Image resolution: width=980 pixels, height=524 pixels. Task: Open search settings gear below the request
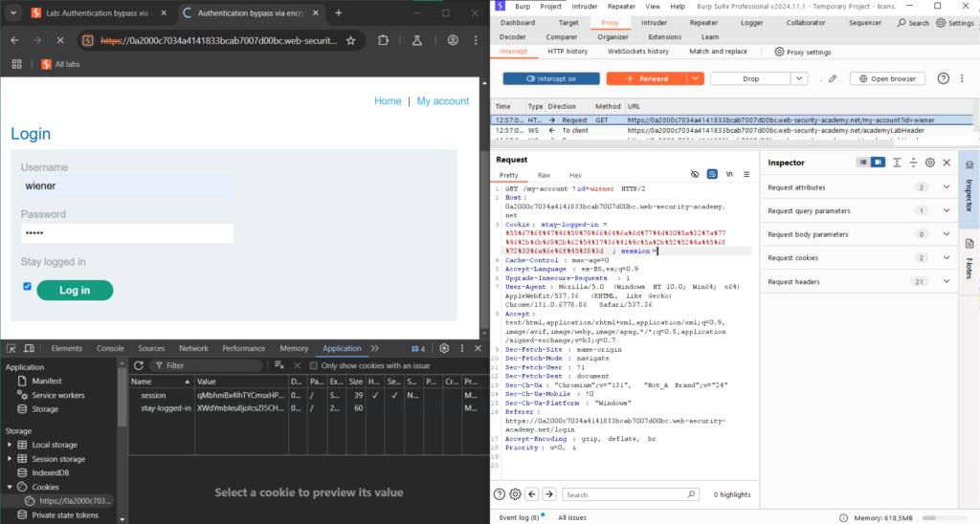515,494
